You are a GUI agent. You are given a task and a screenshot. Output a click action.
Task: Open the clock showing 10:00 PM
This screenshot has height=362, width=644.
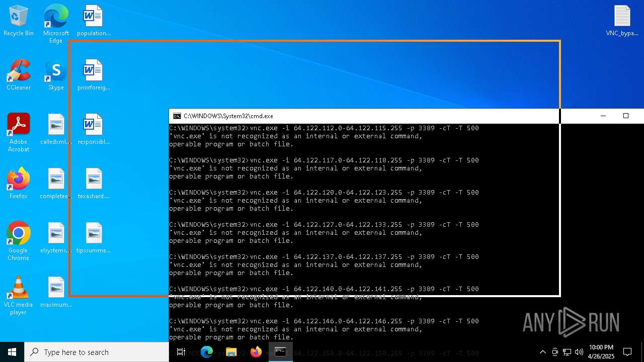click(x=601, y=352)
